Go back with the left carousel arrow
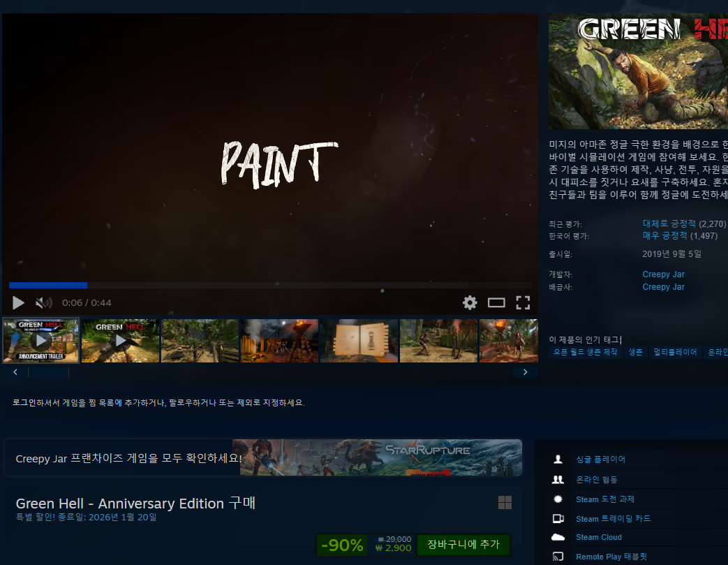This screenshot has width=728, height=565. pyautogui.click(x=15, y=372)
